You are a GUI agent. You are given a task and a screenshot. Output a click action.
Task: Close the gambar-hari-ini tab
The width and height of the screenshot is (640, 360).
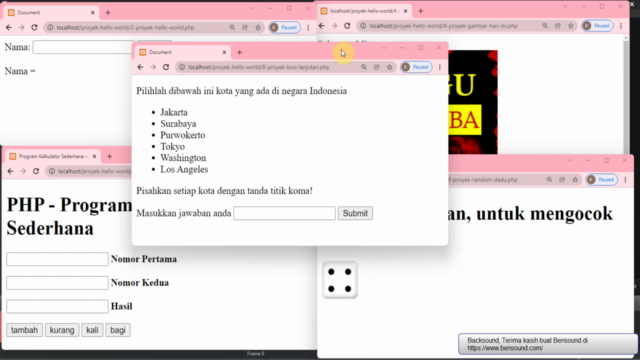click(x=405, y=11)
